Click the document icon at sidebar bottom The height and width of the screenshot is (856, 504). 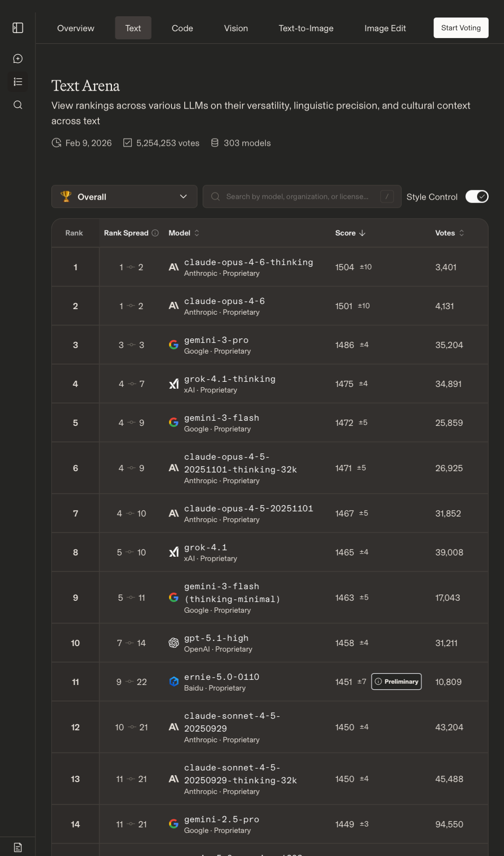18,847
